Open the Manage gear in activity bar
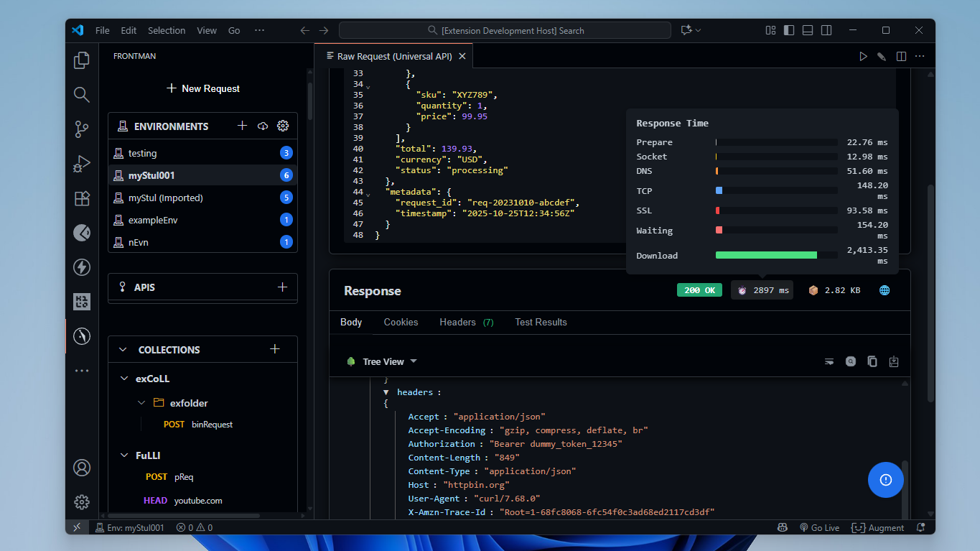980x551 pixels. click(82, 502)
